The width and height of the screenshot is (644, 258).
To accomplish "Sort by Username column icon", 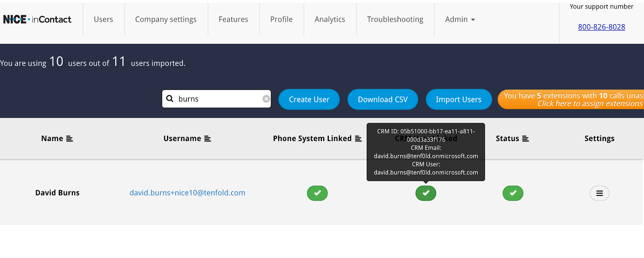I will click(208, 139).
